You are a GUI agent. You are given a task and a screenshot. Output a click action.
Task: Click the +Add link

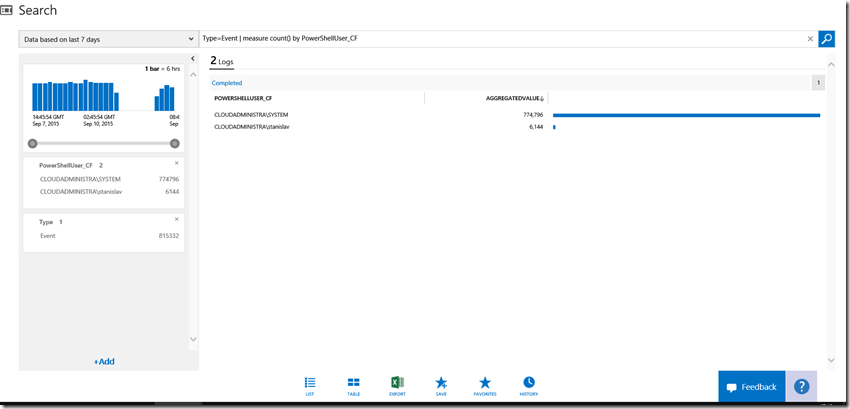point(104,361)
